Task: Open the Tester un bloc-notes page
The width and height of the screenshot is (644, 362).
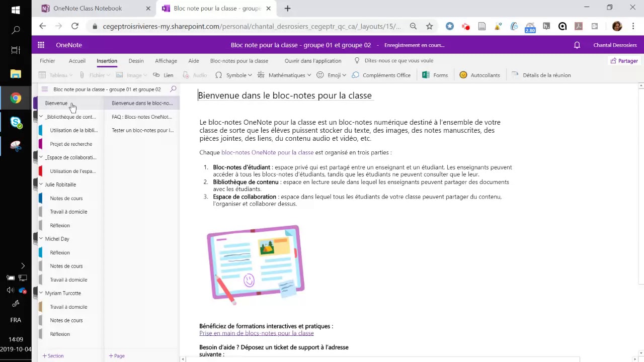Action: [142, 130]
